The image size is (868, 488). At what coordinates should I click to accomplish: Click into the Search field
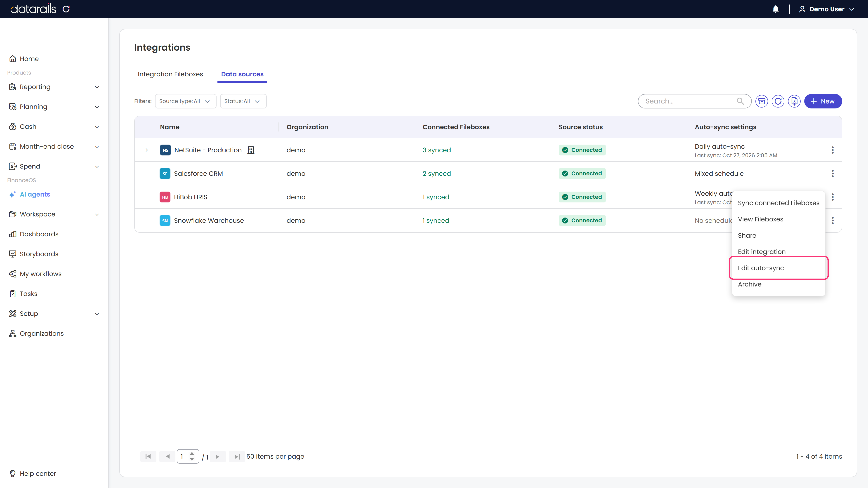pos(694,101)
